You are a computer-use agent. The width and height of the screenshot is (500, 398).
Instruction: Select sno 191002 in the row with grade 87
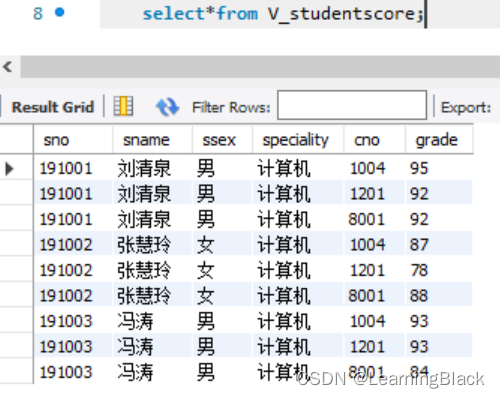click(73, 245)
